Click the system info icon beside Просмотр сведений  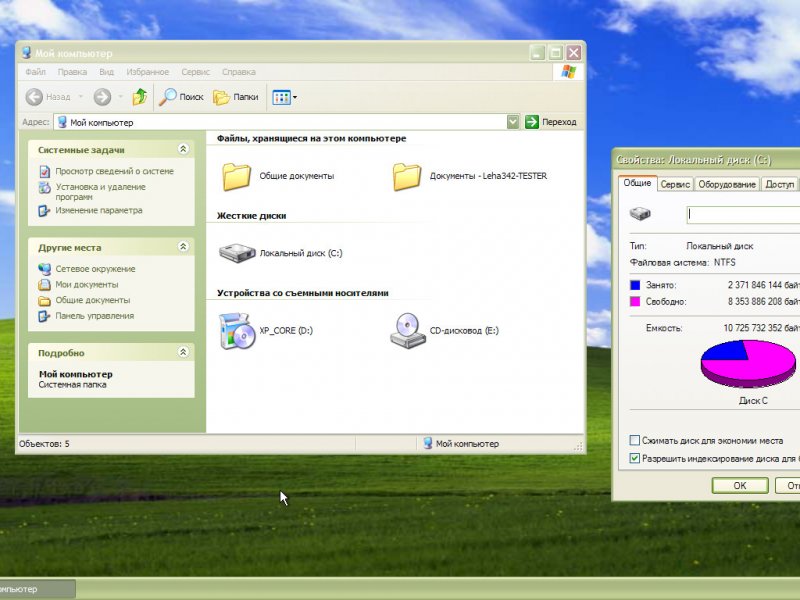click(x=45, y=171)
